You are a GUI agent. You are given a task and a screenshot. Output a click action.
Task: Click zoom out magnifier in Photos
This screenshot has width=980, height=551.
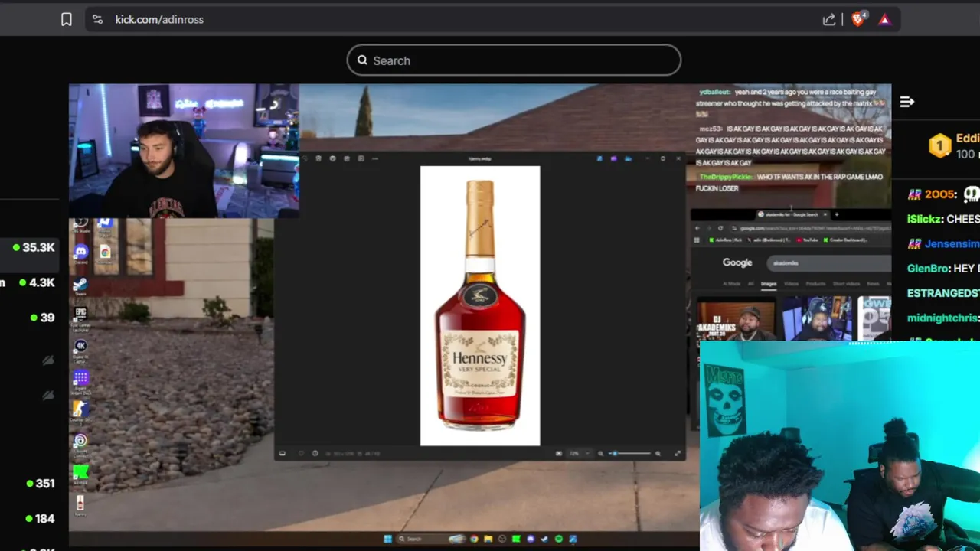(x=601, y=453)
